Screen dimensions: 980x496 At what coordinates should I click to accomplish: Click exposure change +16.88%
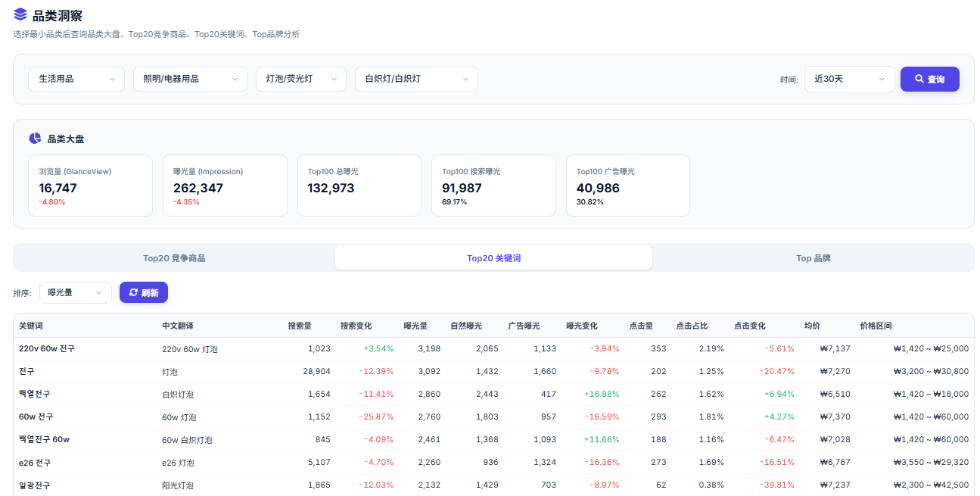[x=602, y=394]
